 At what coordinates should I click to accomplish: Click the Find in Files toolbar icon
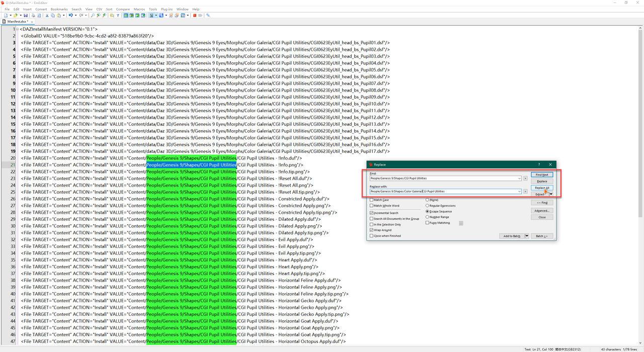112,16
